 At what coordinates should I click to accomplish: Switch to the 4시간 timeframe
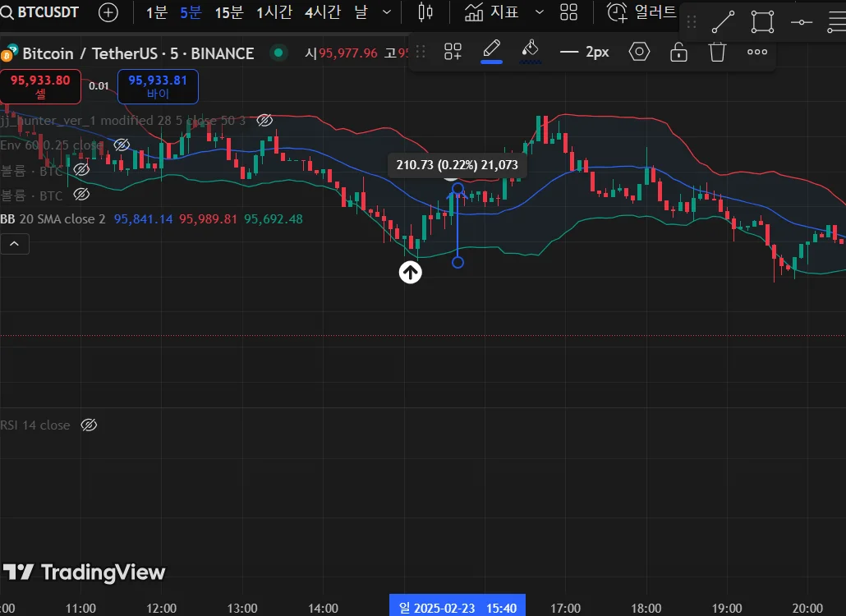(x=323, y=11)
